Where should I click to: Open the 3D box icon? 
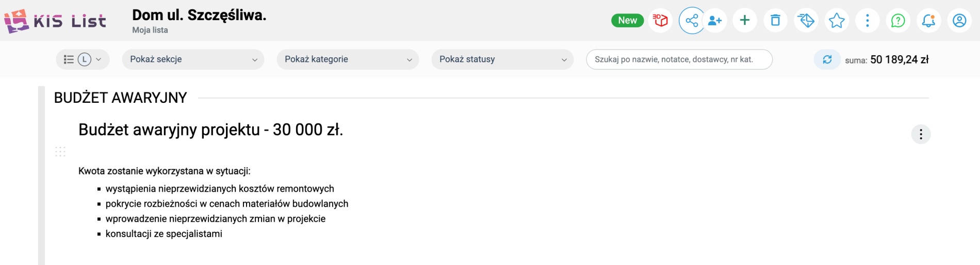[x=660, y=21]
